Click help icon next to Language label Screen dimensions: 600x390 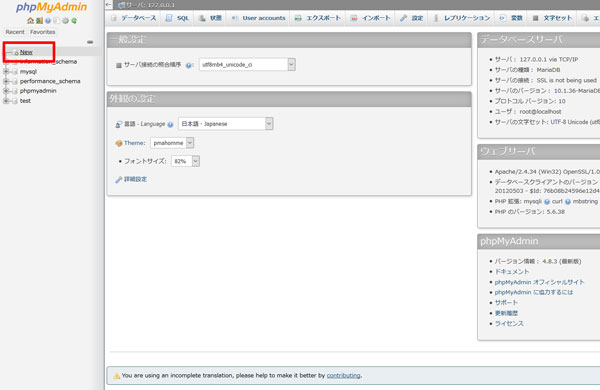coord(170,124)
